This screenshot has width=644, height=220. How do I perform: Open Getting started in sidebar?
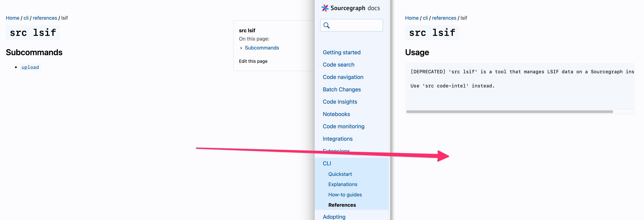[342, 52]
